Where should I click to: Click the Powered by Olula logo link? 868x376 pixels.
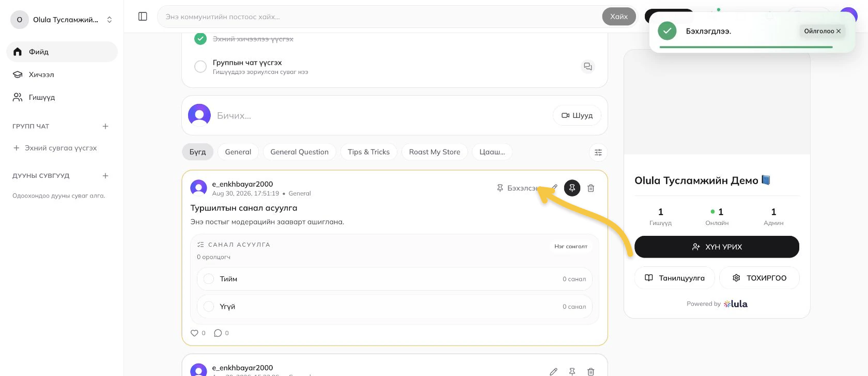735,304
